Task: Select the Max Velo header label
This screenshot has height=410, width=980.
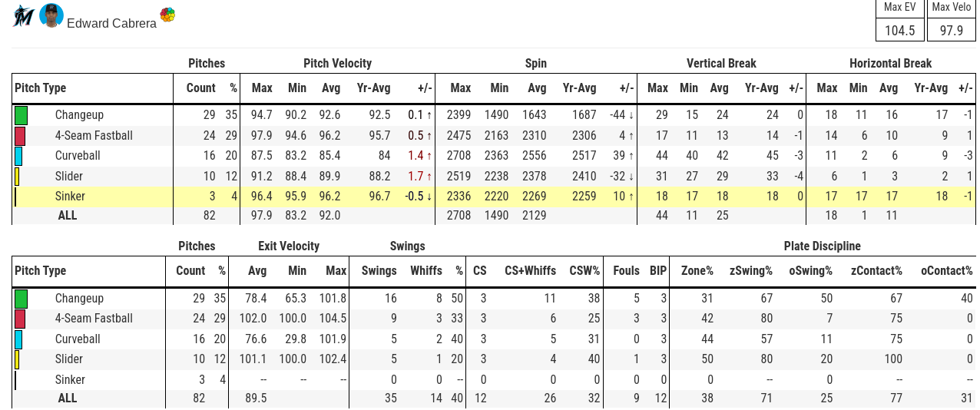Action: tap(951, 7)
